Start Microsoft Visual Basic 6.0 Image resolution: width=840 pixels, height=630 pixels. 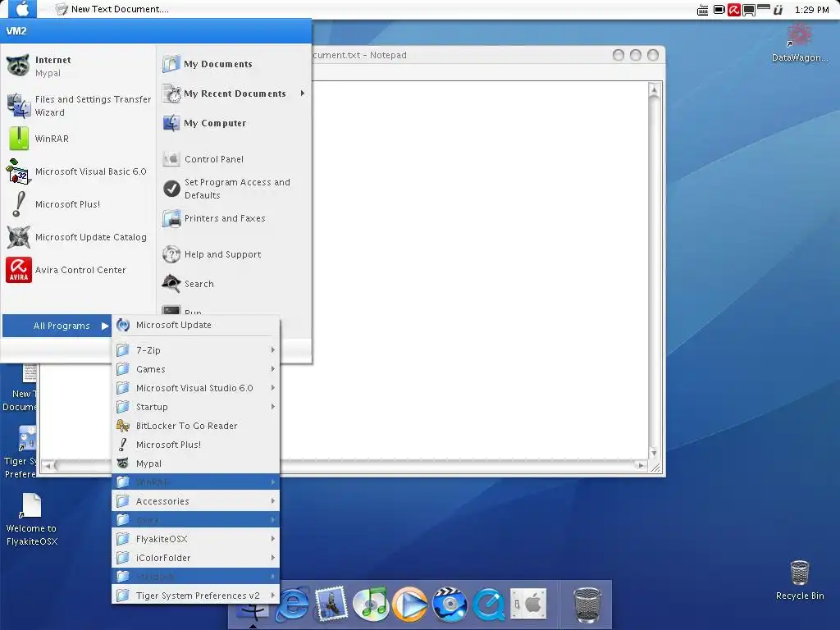[78, 171]
